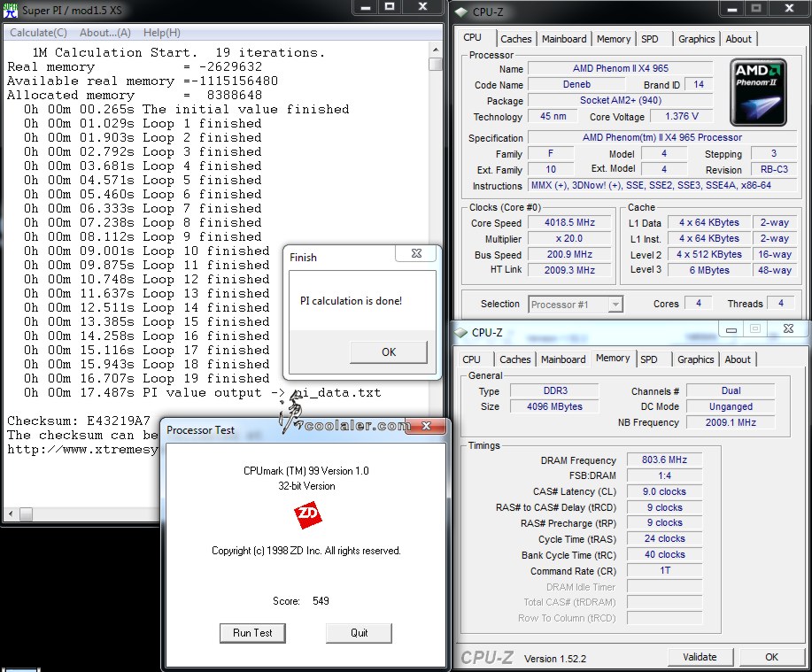Click the Super PI horizontal scrollbar thumb

pyautogui.click(x=26, y=514)
